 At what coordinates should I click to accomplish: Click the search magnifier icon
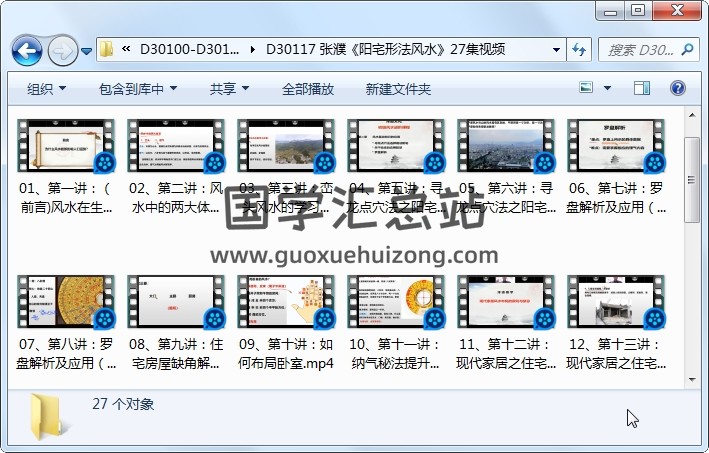click(x=689, y=49)
